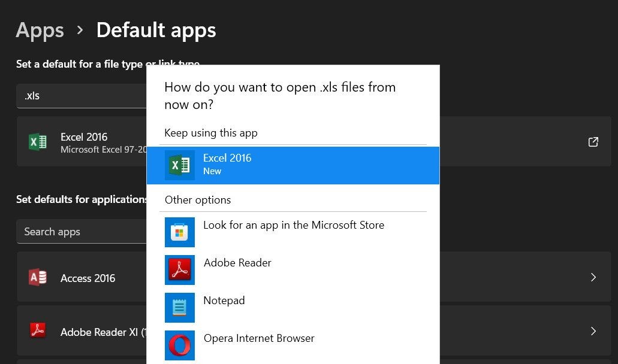The image size is (618, 364).
Task: Select Look for an app in Microsoft Store
Action: [x=293, y=232]
